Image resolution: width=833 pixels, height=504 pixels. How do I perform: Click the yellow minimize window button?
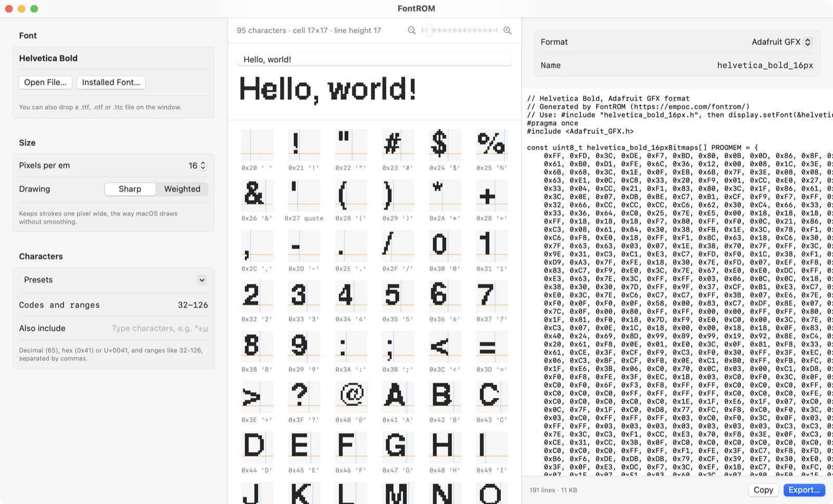21,9
